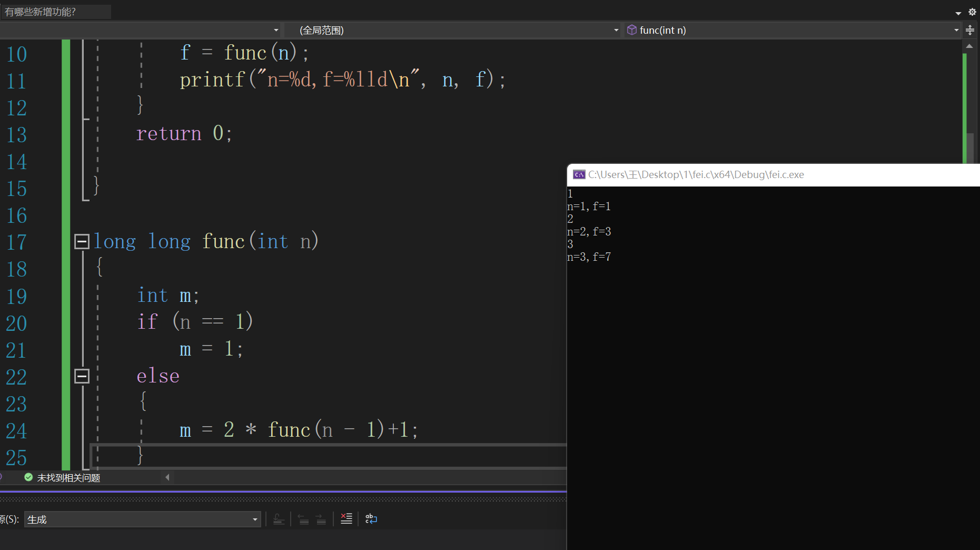Click the go to next message icon

pyautogui.click(x=321, y=519)
